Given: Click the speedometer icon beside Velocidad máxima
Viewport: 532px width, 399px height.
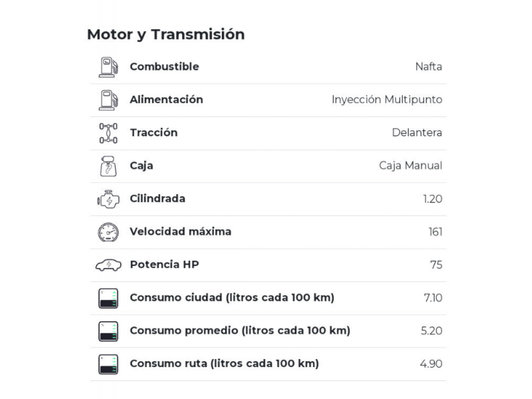Looking at the screenshot, I should point(108,232).
